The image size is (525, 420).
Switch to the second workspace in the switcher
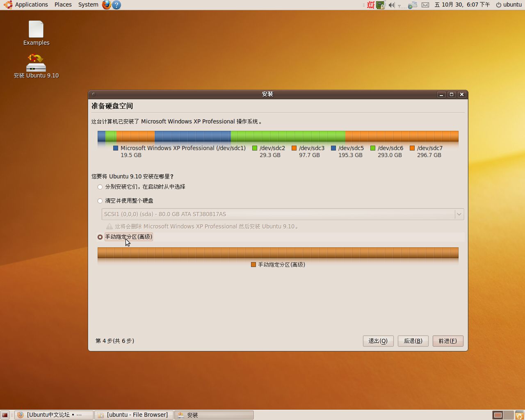click(508, 415)
